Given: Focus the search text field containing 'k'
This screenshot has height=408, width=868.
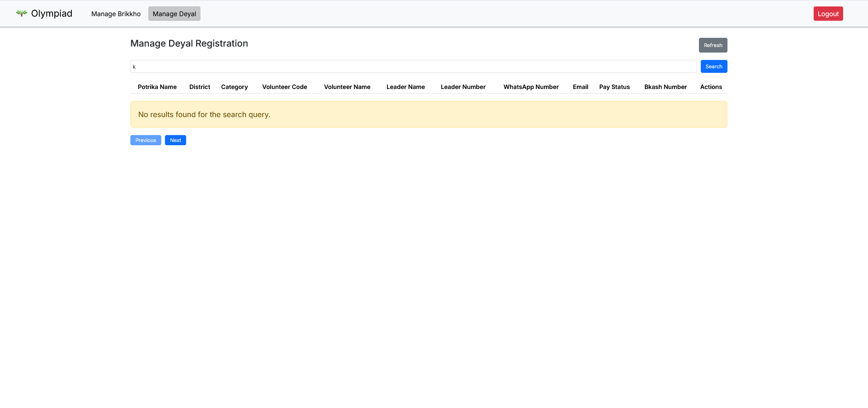Looking at the screenshot, I should tap(413, 66).
